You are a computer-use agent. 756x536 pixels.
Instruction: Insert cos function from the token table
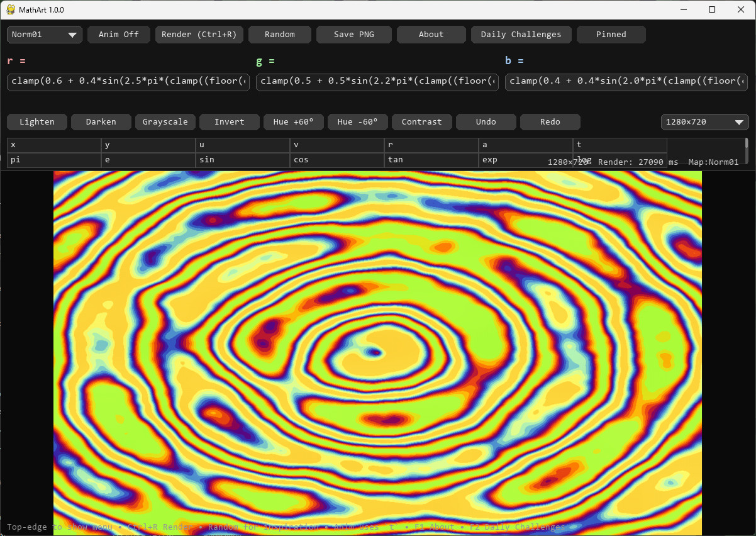point(337,160)
